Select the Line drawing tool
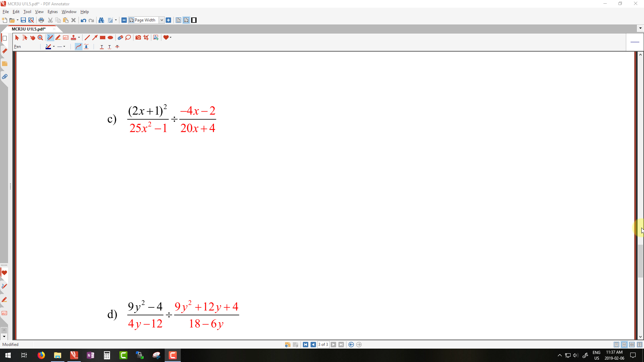644x362 pixels. click(87, 38)
